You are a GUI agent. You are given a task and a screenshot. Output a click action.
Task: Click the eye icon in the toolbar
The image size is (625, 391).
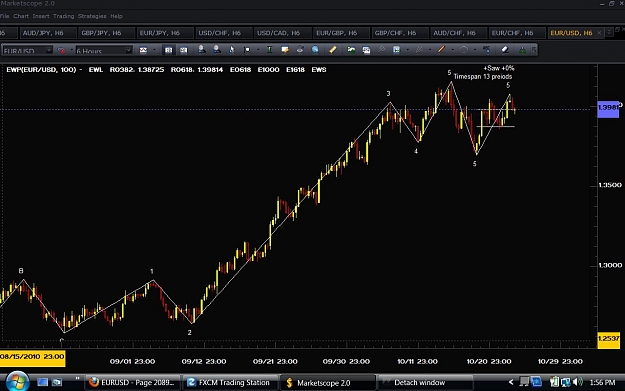tap(300, 49)
